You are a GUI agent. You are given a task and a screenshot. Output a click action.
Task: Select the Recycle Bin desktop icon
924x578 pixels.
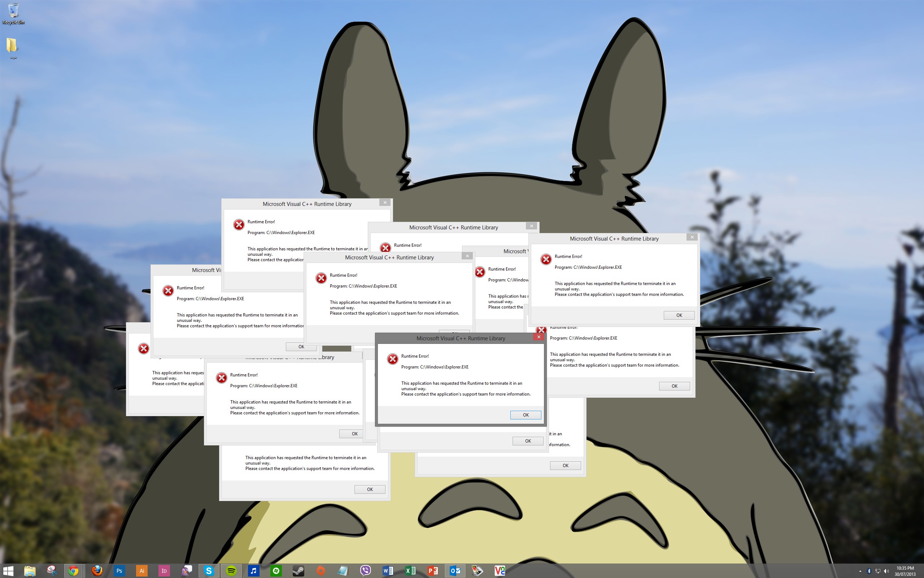[13, 13]
